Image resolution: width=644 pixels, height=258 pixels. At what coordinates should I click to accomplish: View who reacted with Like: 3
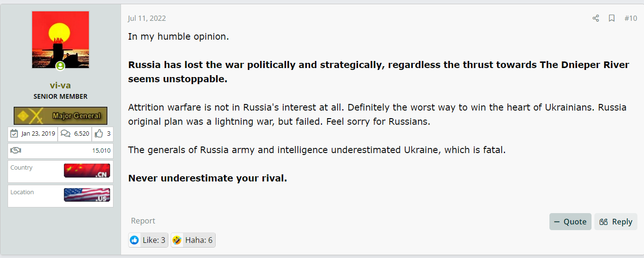point(148,240)
